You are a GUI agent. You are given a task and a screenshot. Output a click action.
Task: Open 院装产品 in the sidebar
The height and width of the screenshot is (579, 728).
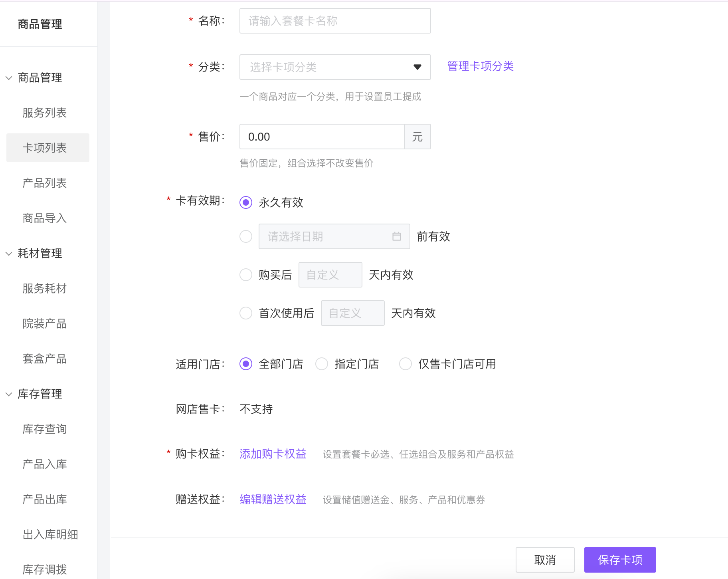[x=44, y=323]
